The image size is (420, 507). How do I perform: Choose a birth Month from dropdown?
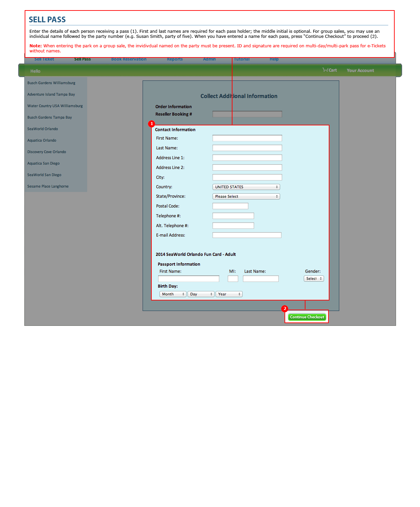click(x=173, y=294)
